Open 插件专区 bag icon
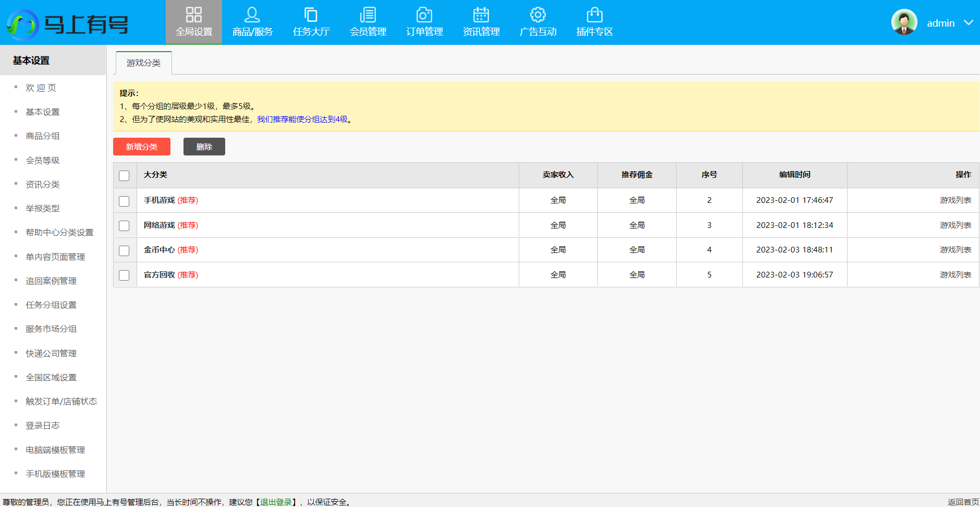 (x=594, y=15)
